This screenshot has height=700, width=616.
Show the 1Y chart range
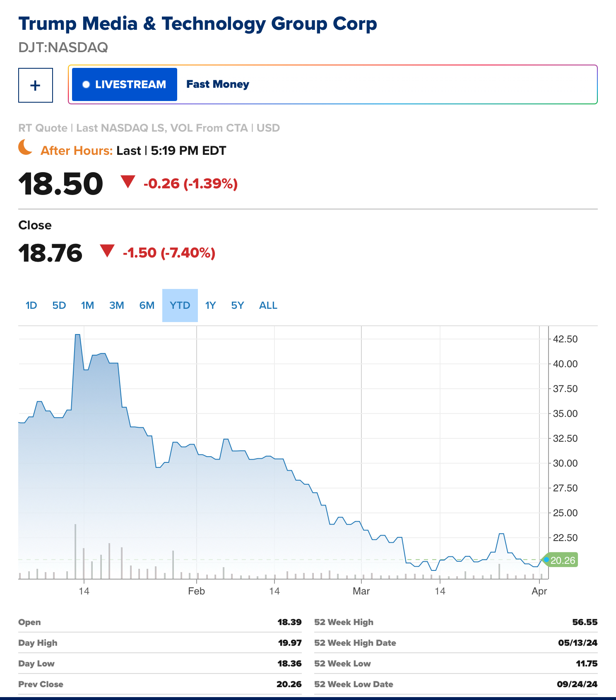[211, 305]
